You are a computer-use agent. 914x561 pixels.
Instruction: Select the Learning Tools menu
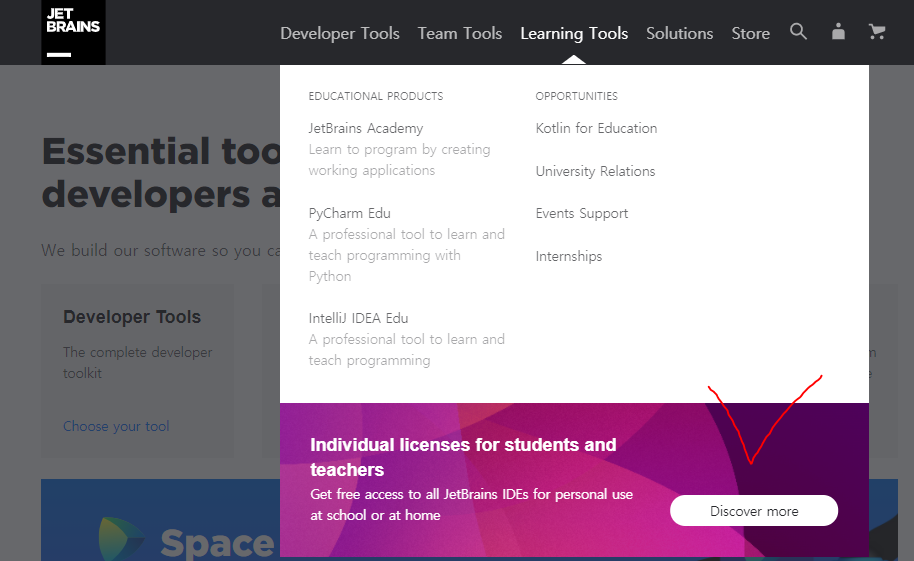tap(574, 33)
